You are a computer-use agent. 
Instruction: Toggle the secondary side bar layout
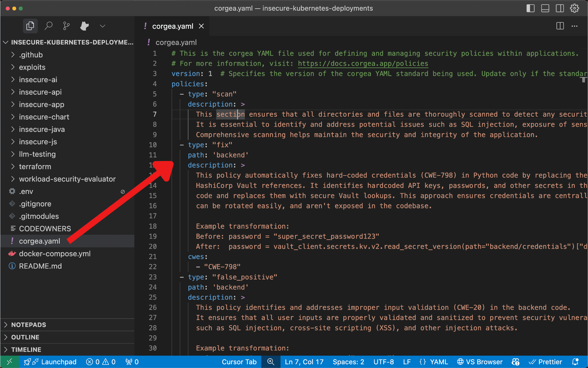coord(560,8)
